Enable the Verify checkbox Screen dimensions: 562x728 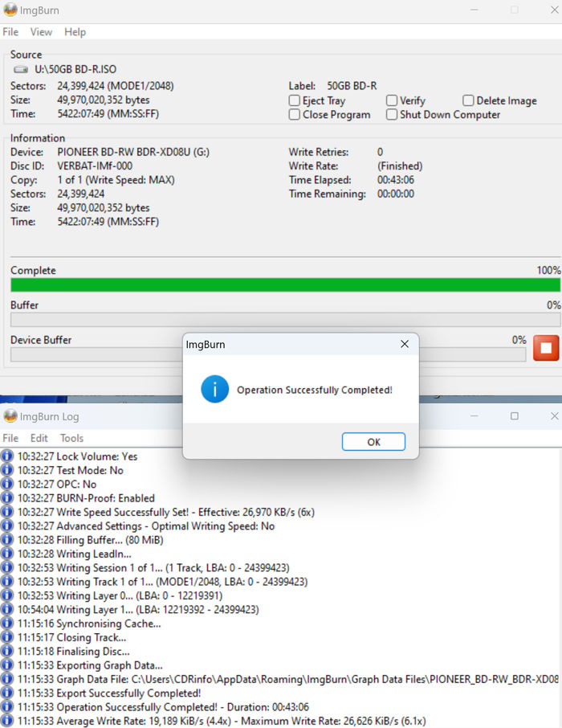point(392,100)
